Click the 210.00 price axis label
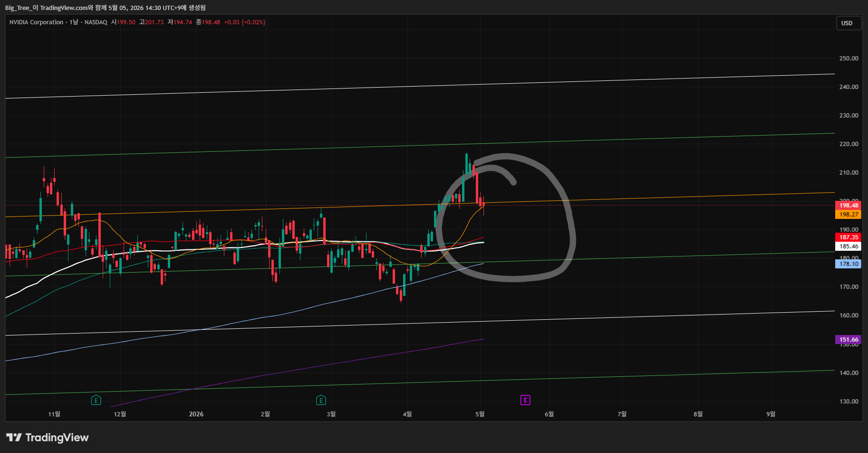Screen dimensions: 868x453 coord(849,173)
